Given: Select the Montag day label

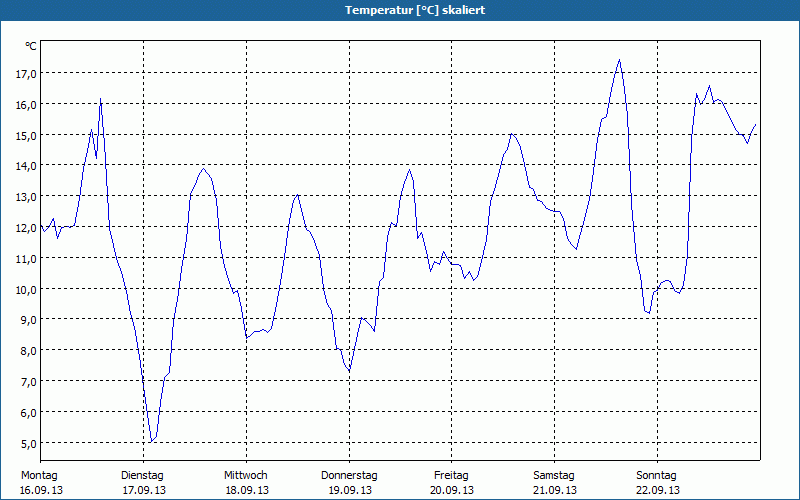Looking at the screenshot, I should pyautogui.click(x=39, y=475).
